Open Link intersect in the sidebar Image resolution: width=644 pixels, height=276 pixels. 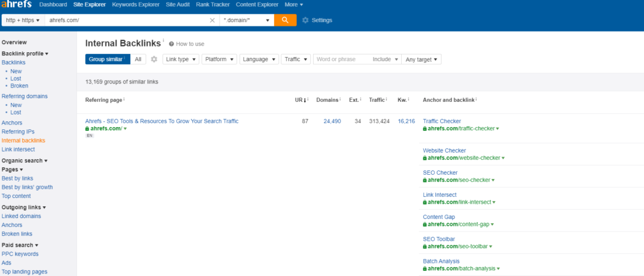[x=18, y=149]
